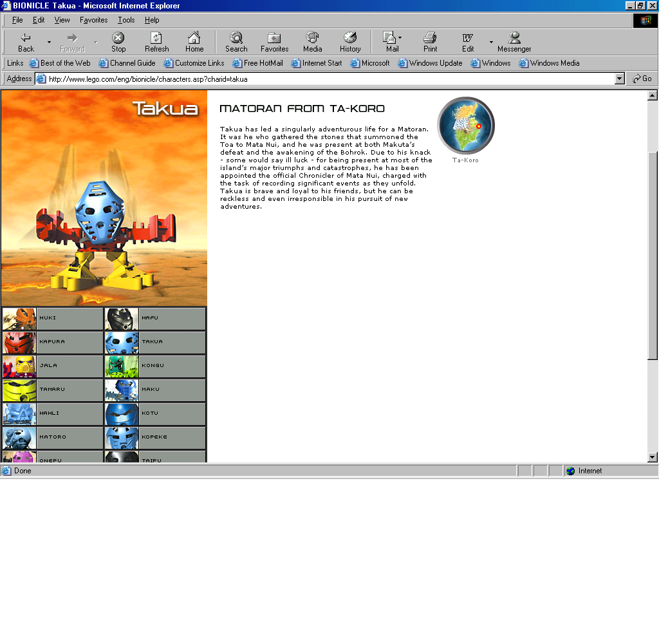Screen dimensions: 659x644
Task: Open Best of the Web link
Action: [x=60, y=63]
